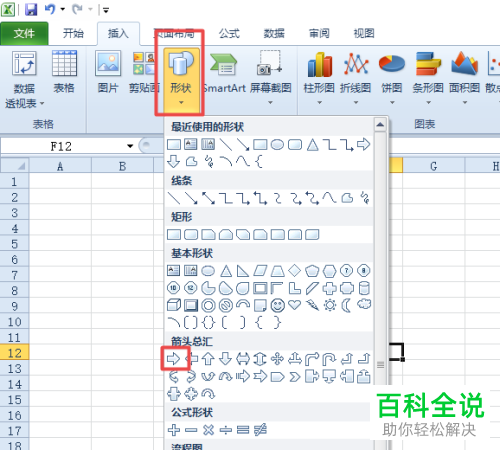
Task: Select the double-arrow line under 线条
Action: coord(208,198)
